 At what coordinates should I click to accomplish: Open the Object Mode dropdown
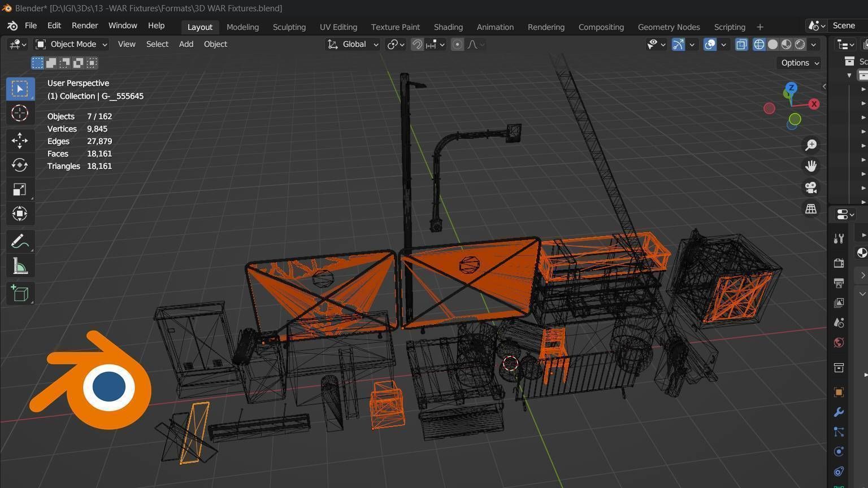coord(71,44)
